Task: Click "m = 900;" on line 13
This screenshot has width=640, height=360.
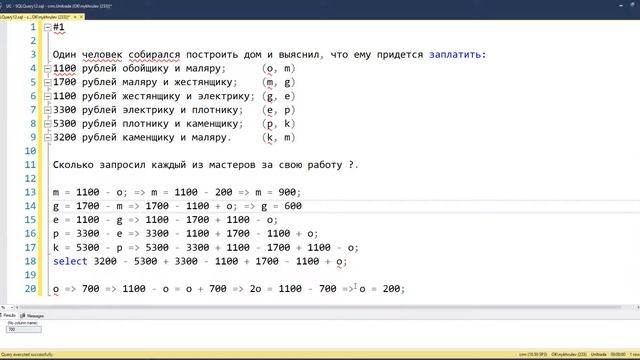Action: [x=278, y=193]
